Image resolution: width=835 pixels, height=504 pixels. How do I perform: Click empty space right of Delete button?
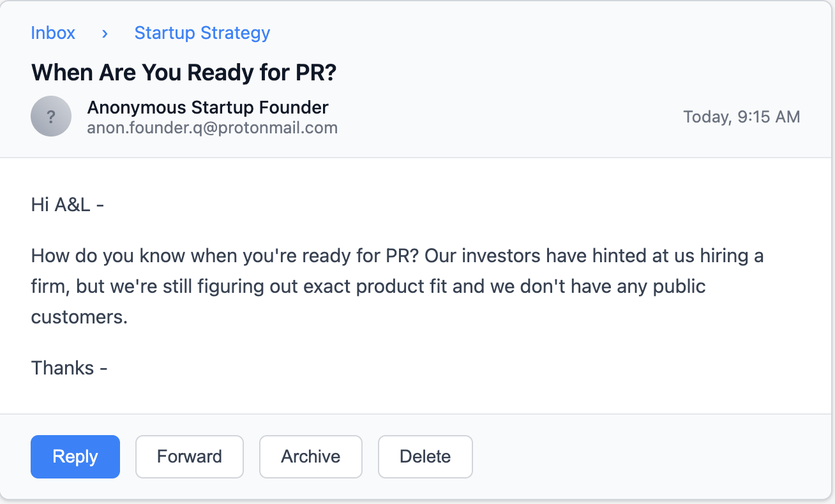[x=638, y=457]
